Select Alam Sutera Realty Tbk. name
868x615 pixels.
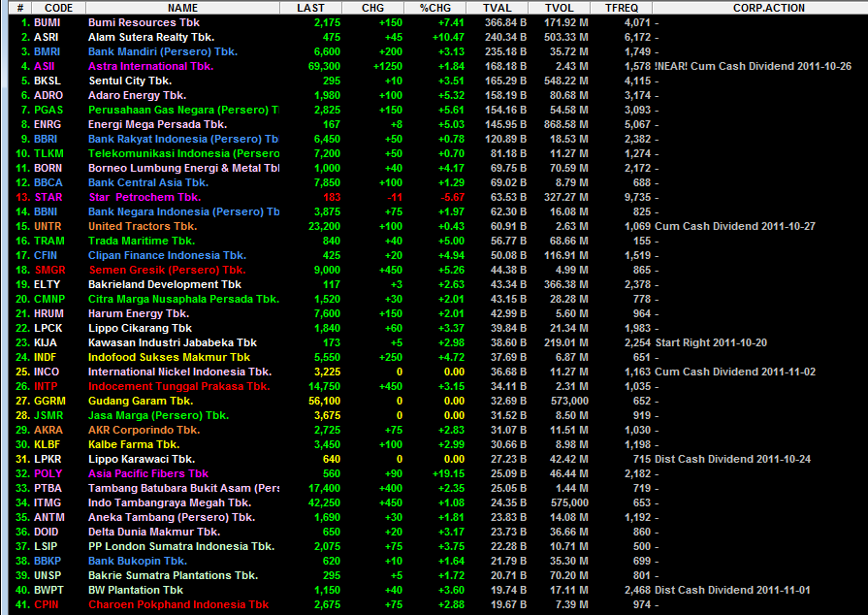coord(151,37)
